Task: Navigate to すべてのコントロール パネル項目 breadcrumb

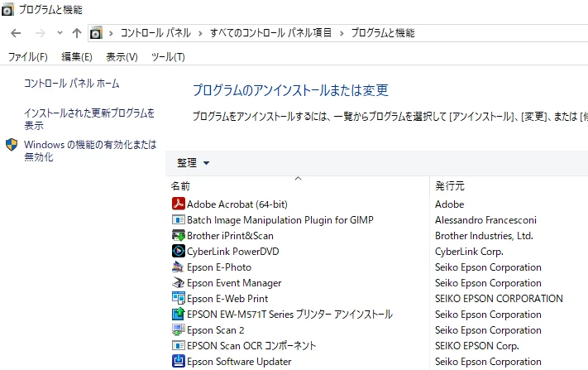Action: (x=270, y=33)
